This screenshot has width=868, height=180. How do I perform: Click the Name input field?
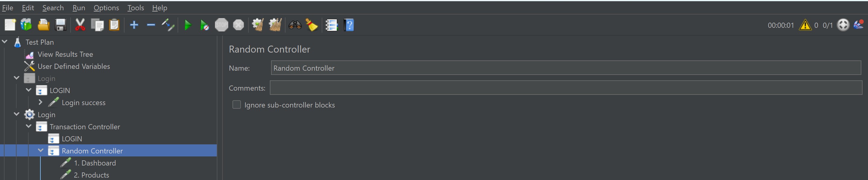pos(565,68)
